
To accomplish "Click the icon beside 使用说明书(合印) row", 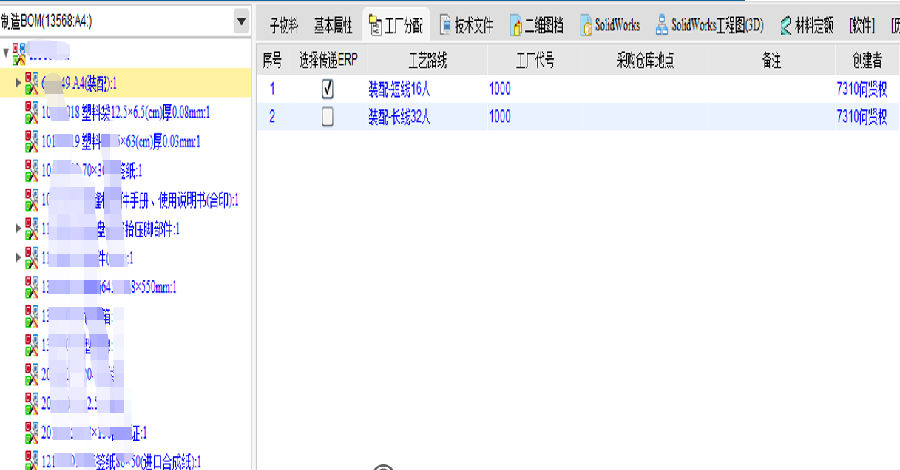I will 32,200.
